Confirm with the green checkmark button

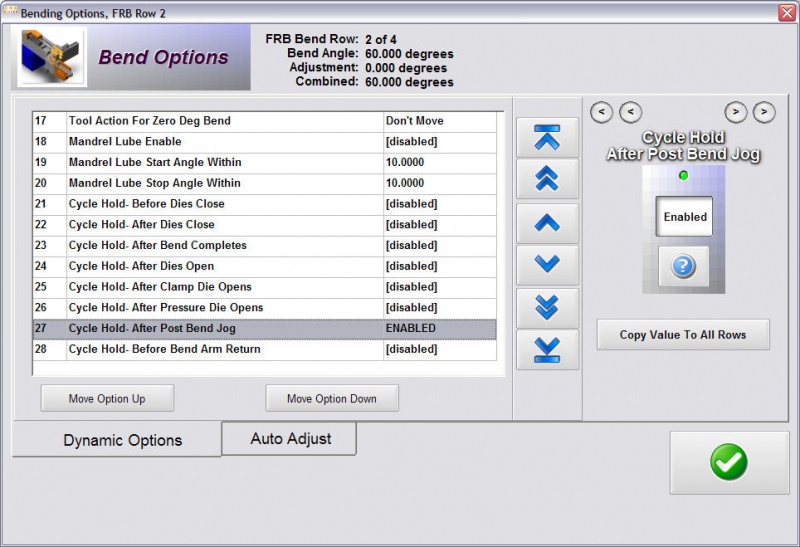pos(729,462)
